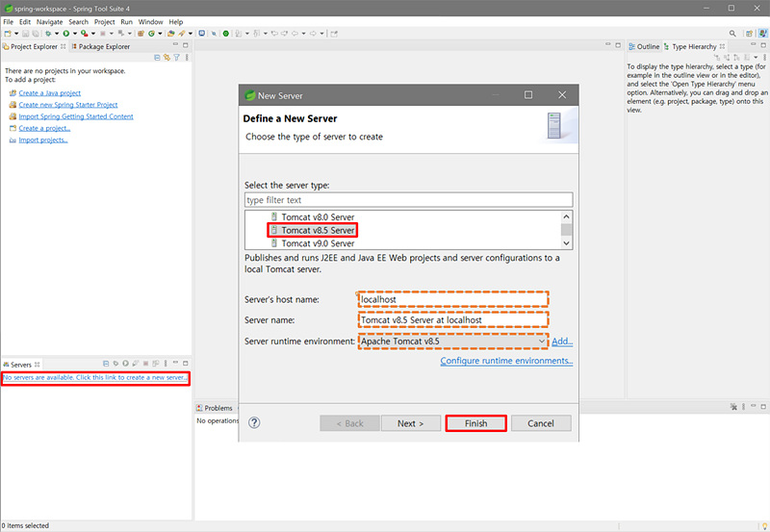Open the Window menu

(150, 21)
